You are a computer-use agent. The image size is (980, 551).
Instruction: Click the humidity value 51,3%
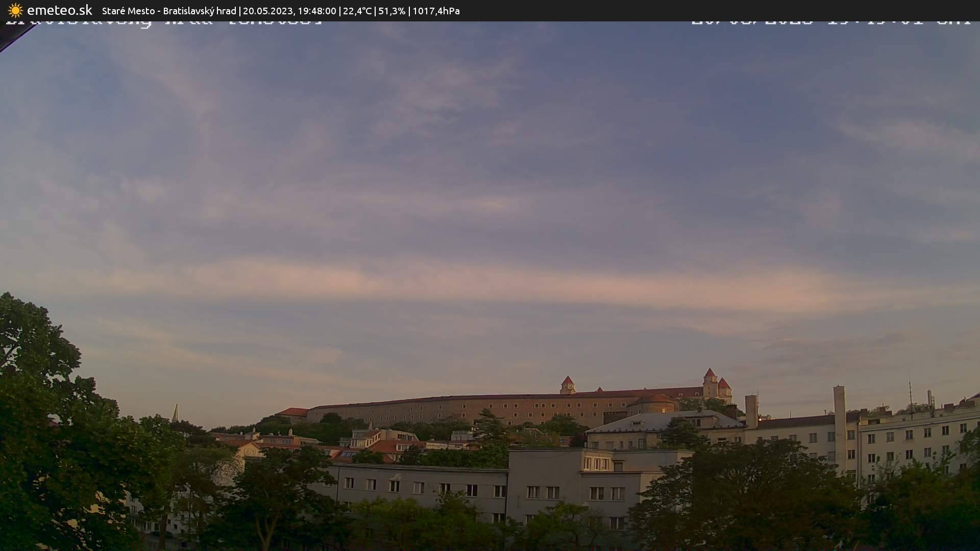(x=391, y=10)
